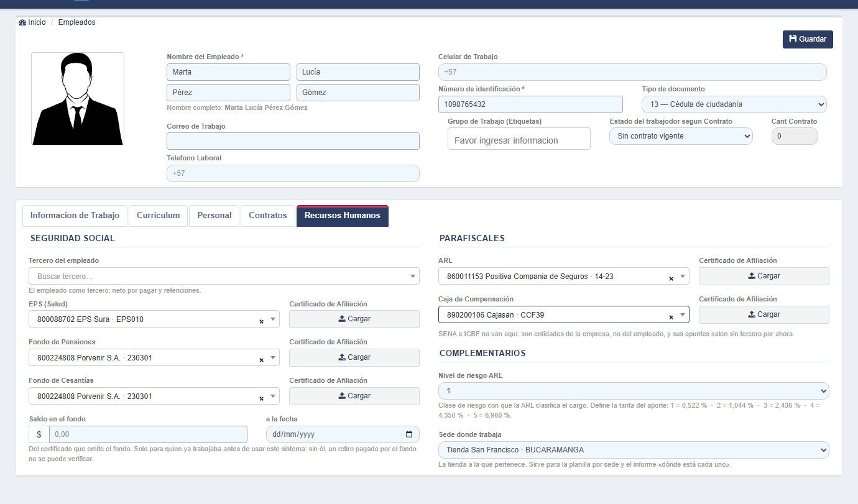Focus the Celular de Trabajo input
Image resolution: width=858 pixels, height=504 pixels.
pyautogui.click(x=632, y=72)
